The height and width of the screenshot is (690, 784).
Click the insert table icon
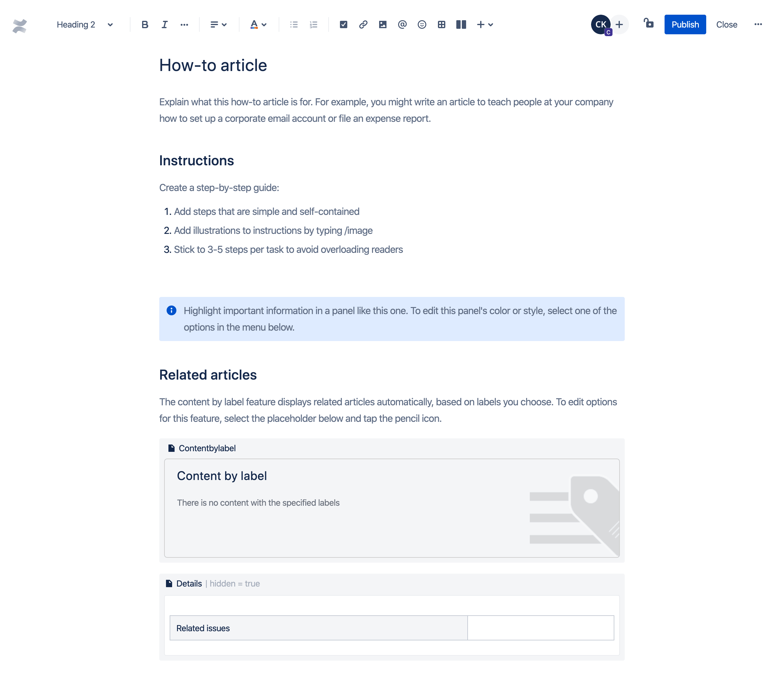tap(441, 25)
